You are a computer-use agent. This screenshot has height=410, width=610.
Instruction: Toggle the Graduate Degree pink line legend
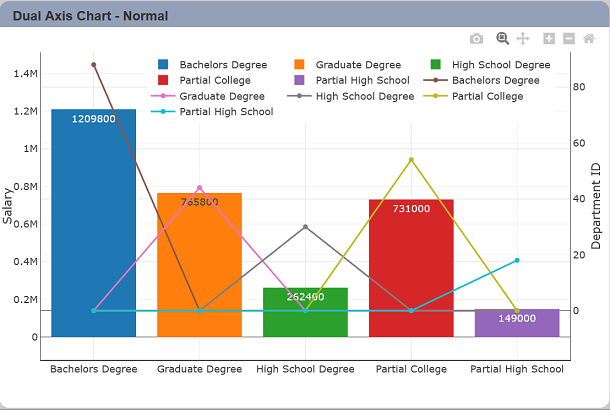point(208,96)
